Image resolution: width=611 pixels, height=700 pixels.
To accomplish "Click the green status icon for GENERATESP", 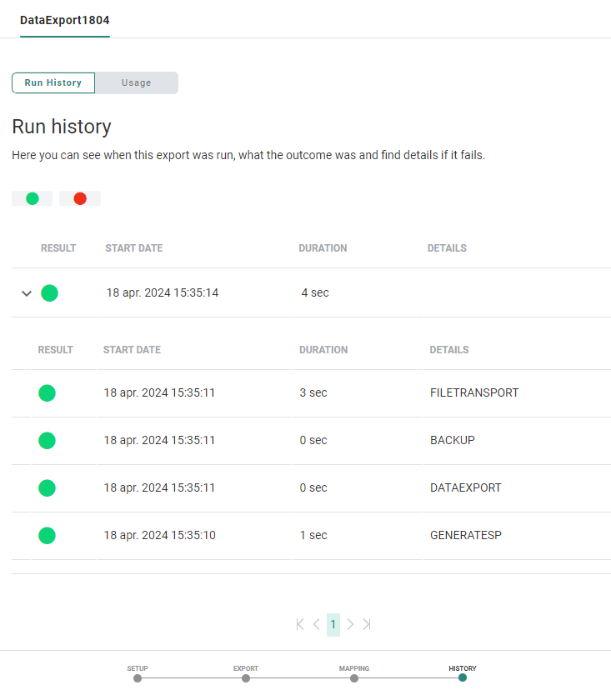I will 47,535.
